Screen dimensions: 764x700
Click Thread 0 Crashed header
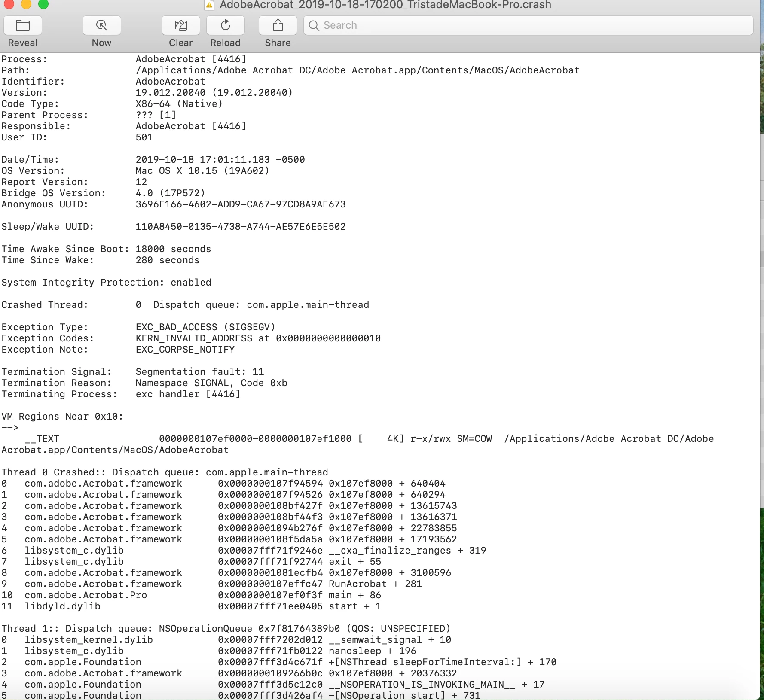tap(165, 472)
